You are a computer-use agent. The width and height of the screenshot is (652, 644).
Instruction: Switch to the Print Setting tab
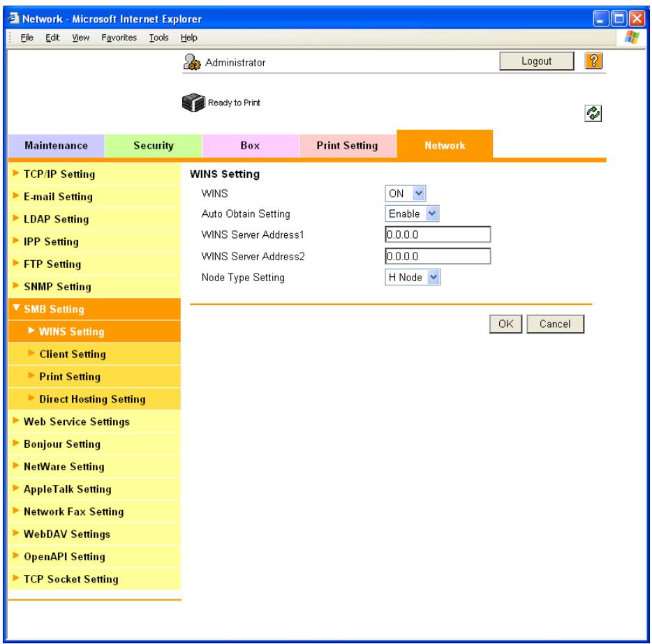pos(347,145)
